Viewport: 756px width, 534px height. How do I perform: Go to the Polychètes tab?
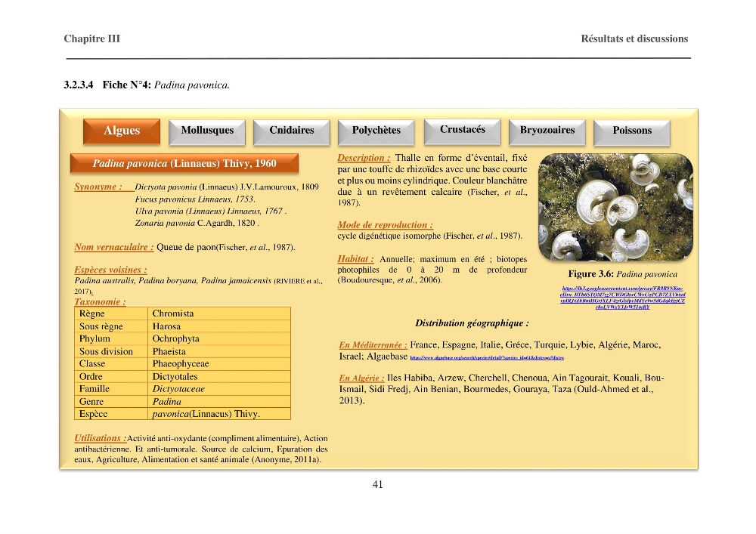click(x=376, y=131)
